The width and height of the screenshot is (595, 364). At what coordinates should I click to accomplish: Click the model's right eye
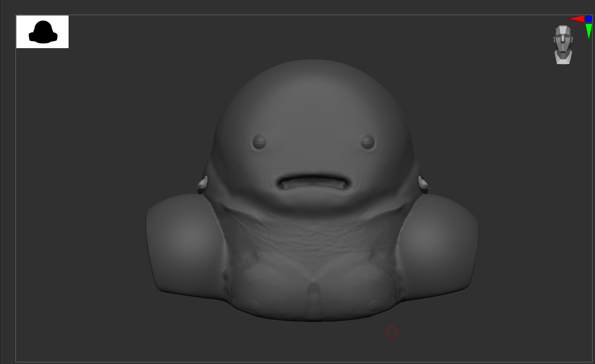pyautogui.click(x=259, y=142)
